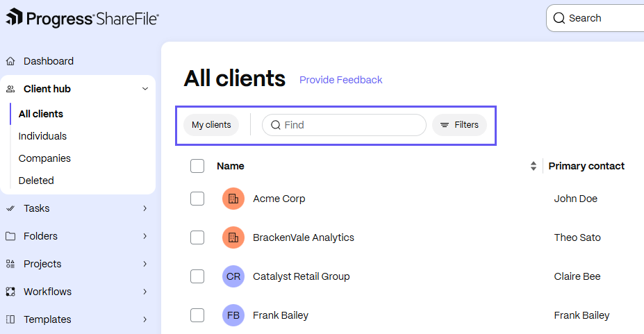
Task: Expand the Projects menu chevron
Action: point(145,264)
